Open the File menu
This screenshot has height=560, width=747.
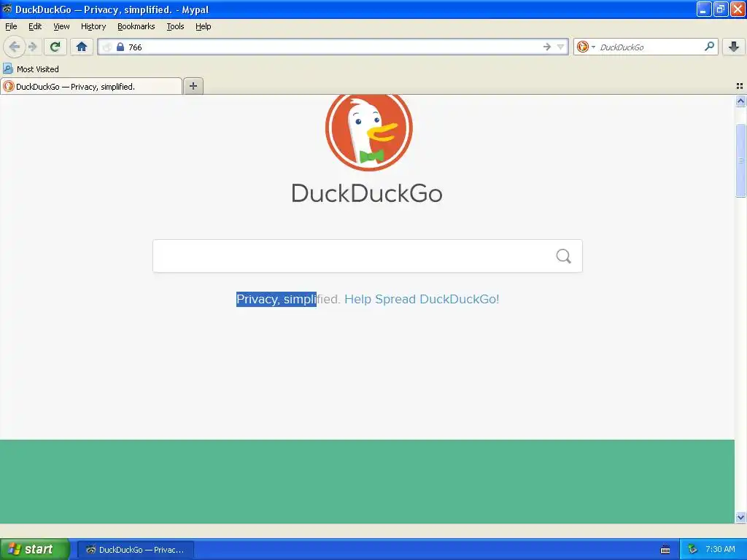(11, 26)
